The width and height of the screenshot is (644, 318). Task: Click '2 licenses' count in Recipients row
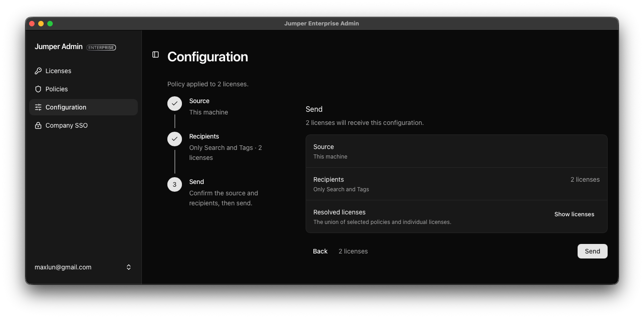point(585,179)
